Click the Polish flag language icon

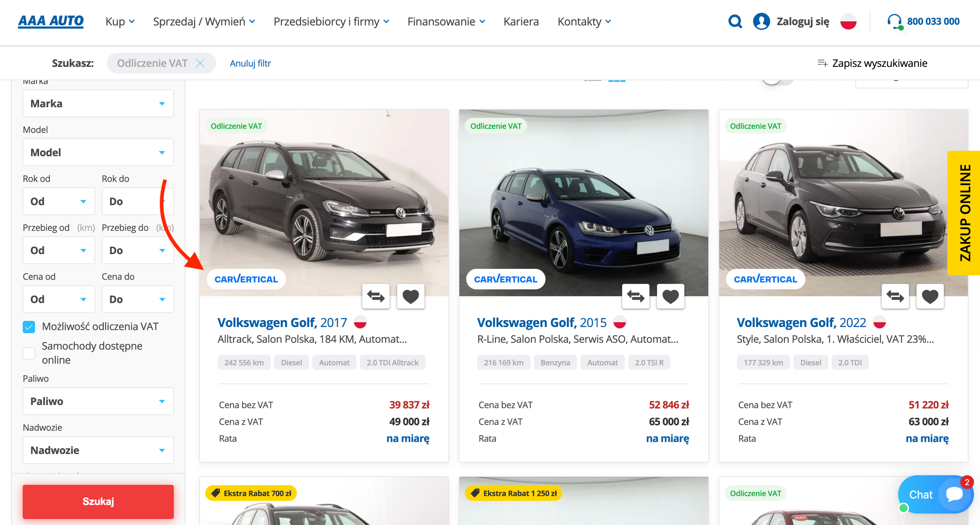(x=849, y=22)
